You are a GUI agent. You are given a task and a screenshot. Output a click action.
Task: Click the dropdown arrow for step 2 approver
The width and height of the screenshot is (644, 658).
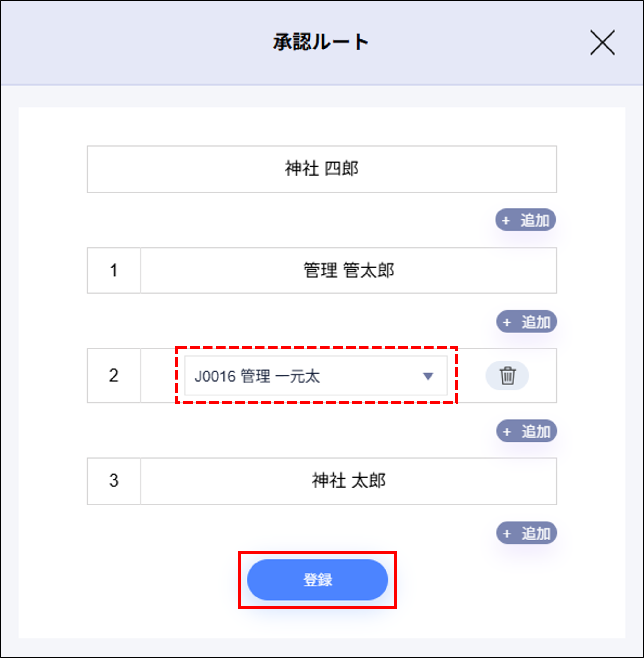[x=428, y=375]
